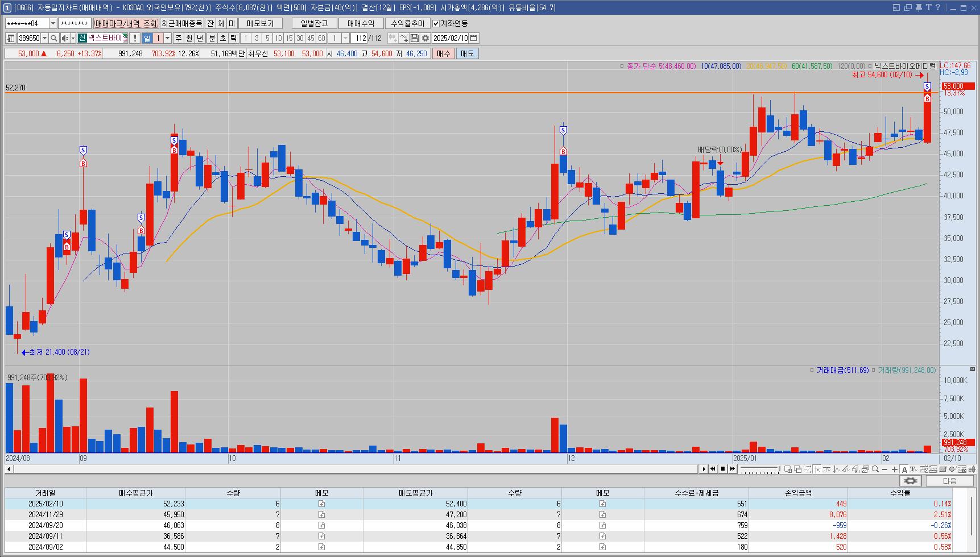Click the T font size icon in title bar
This screenshot has height=557, width=980.
(x=928, y=7)
